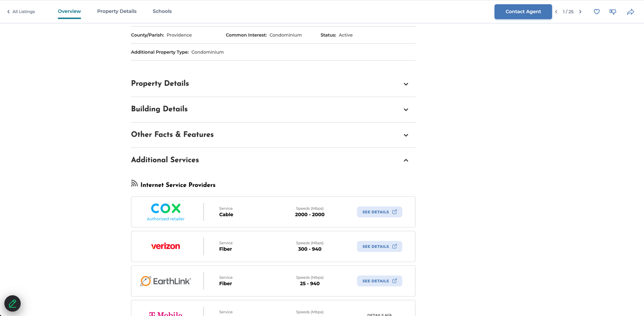Collapse the Additional Services section
This screenshot has height=316, width=644.
pyautogui.click(x=406, y=161)
